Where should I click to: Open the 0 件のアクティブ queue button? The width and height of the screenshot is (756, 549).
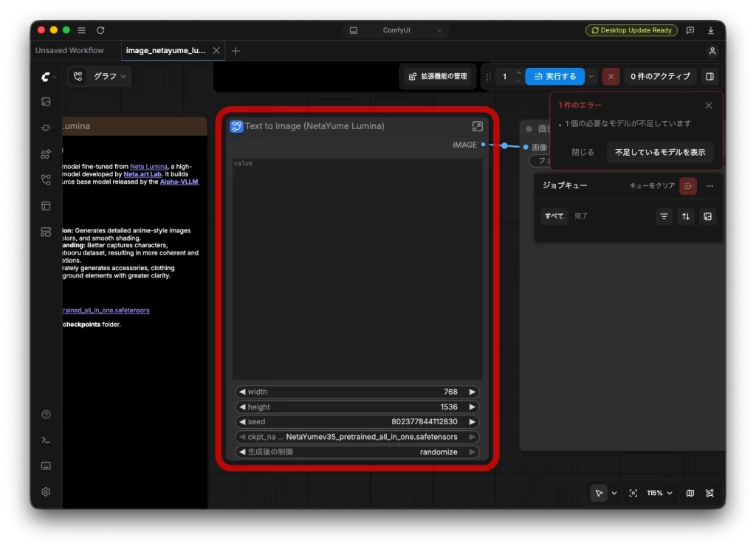pos(660,77)
